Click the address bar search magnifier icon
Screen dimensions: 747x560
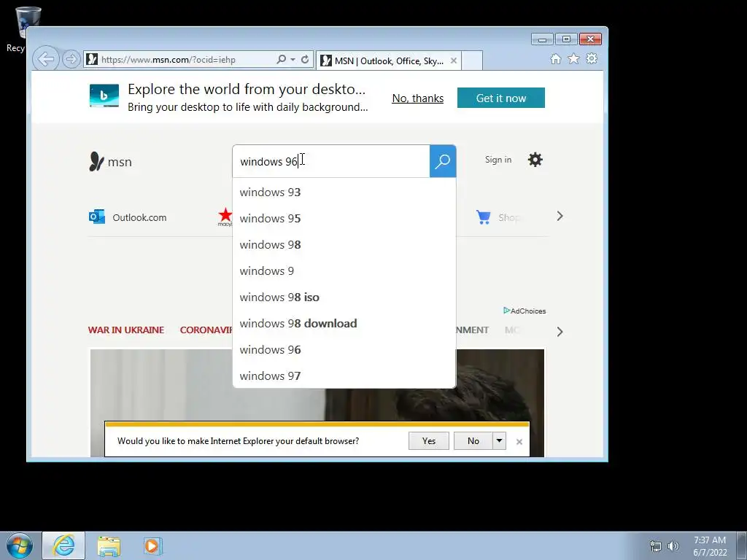point(282,60)
